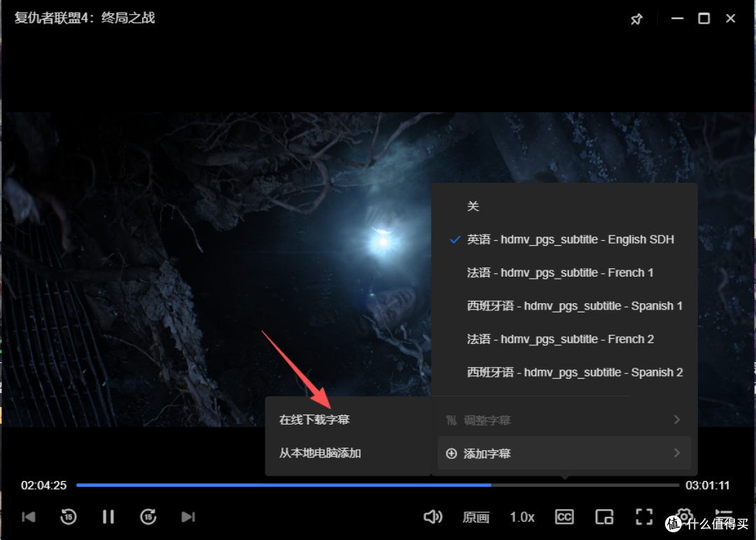Enable picture-in-picture mini window

point(604,517)
